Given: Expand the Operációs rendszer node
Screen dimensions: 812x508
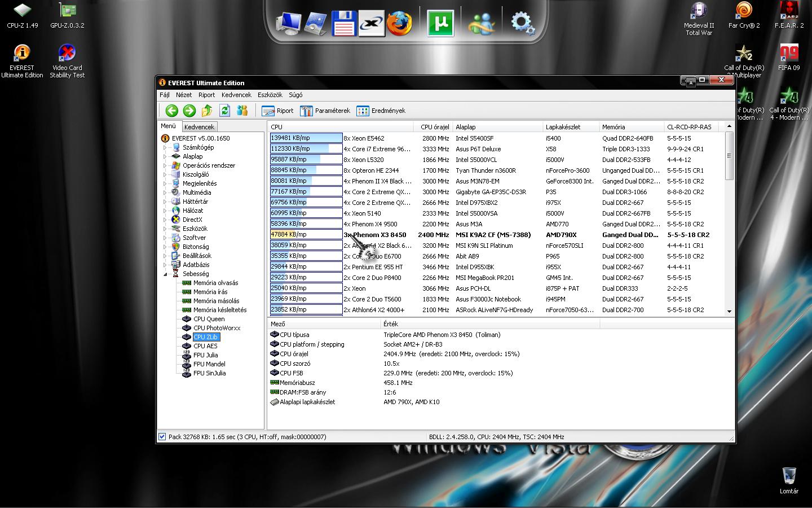Looking at the screenshot, I should point(165,165).
